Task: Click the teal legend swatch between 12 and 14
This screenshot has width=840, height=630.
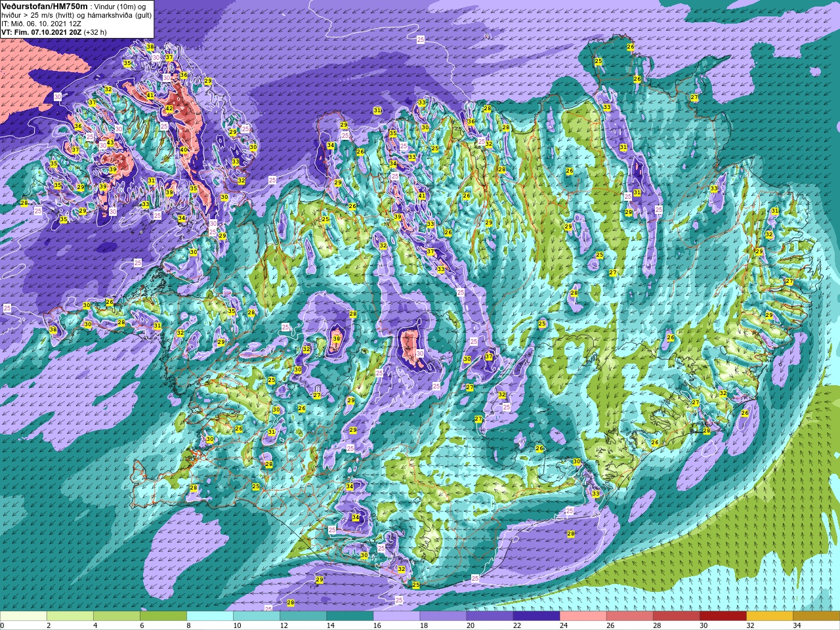Action: (303, 616)
